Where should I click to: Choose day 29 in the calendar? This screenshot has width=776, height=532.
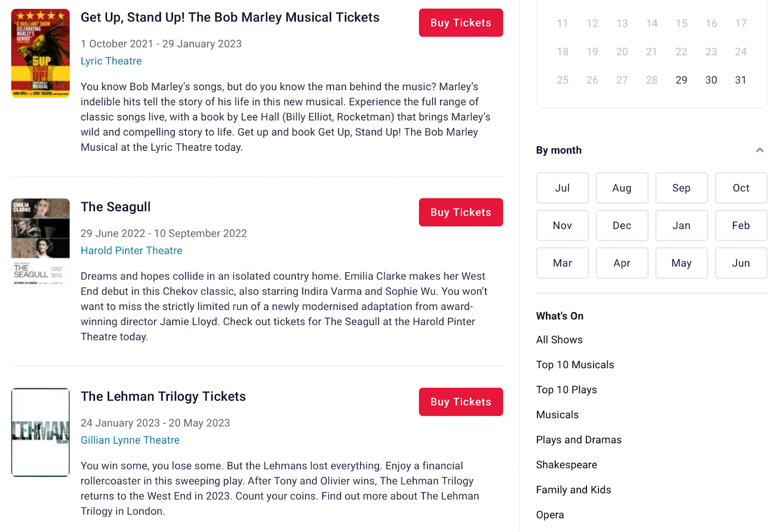coord(681,80)
